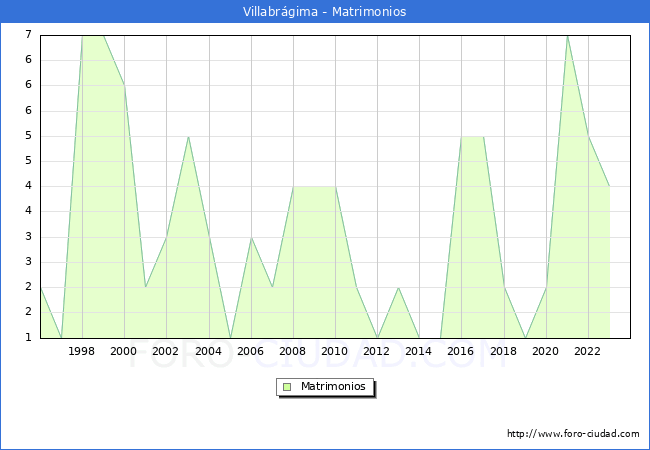Click the 2006 x-axis label
Image resolution: width=650 pixels, height=450 pixels.
250,351
